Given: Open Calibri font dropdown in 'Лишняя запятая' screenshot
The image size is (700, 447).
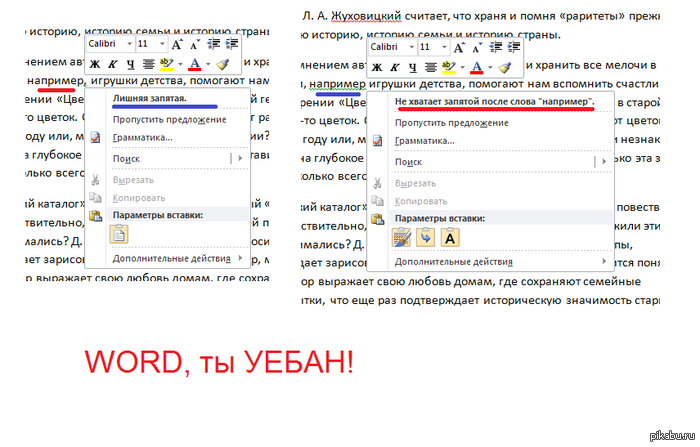Looking at the screenshot, I should pos(129,44).
